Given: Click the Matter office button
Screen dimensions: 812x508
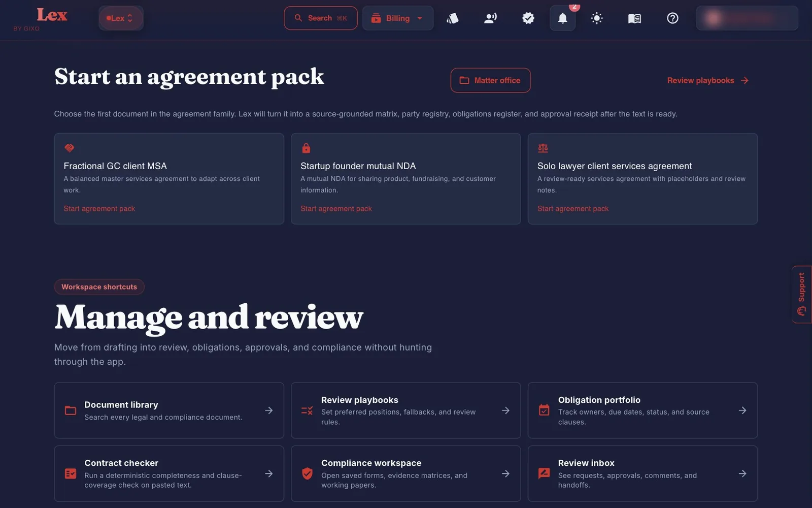Looking at the screenshot, I should click(490, 80).
